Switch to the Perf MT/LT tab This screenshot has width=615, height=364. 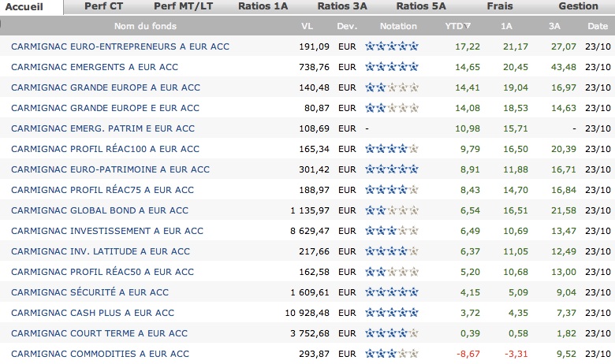tap(183, 6)
